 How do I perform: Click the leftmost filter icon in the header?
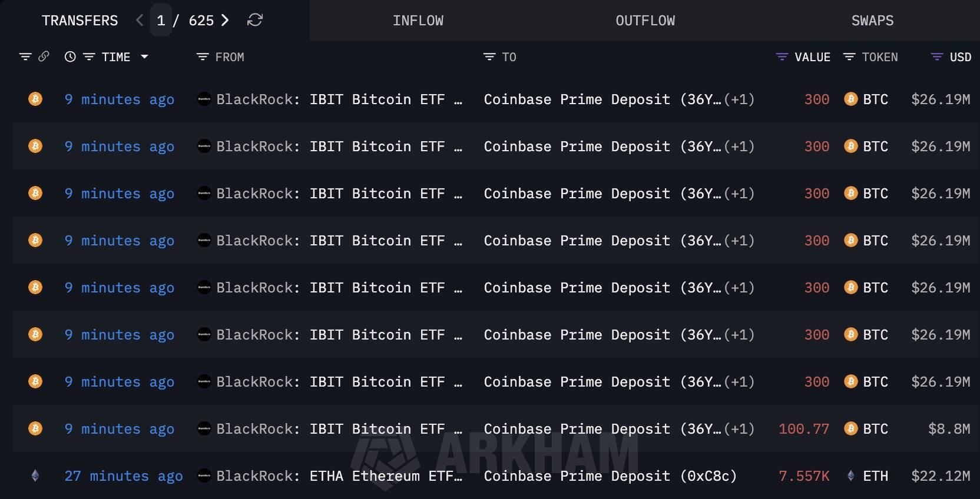(24, 56)
